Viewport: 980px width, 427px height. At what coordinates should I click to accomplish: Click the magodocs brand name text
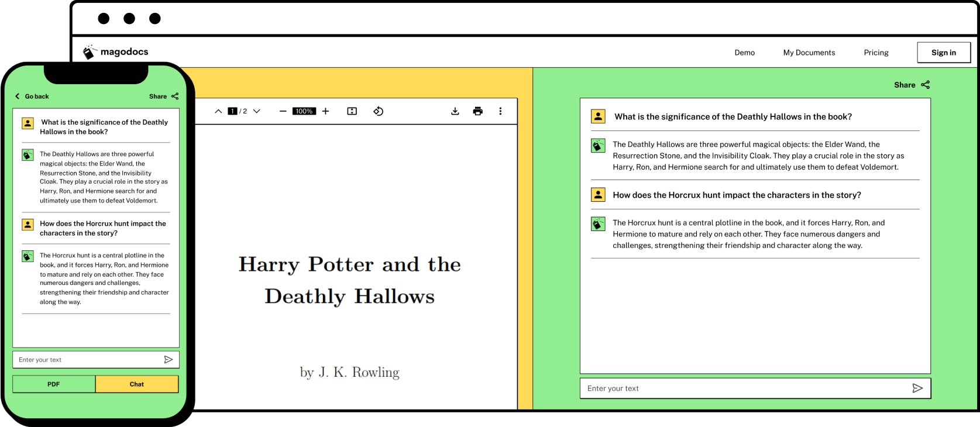tap(124, 52)
